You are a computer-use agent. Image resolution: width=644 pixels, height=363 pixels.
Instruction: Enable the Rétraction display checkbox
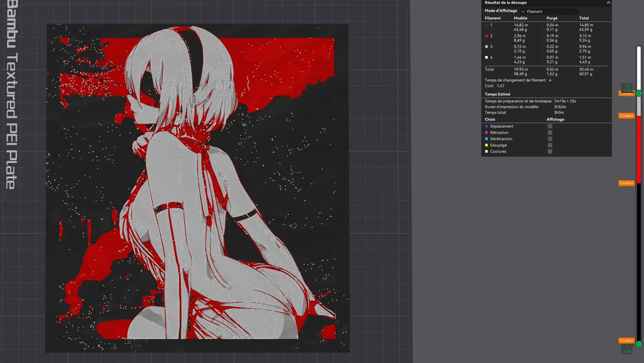click(x=550, y=132)
